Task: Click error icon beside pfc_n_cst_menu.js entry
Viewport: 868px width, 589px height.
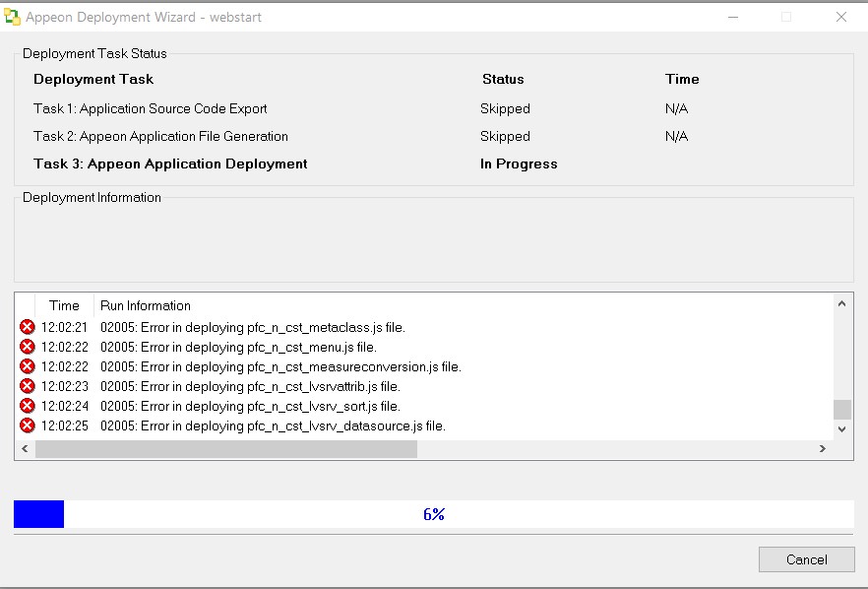Action: (x=27, y=347)
